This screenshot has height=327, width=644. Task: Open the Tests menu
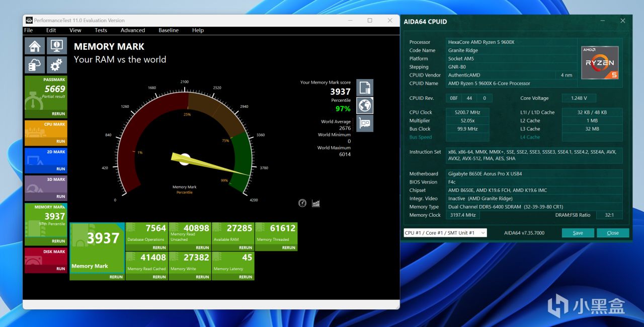[101, 30]
